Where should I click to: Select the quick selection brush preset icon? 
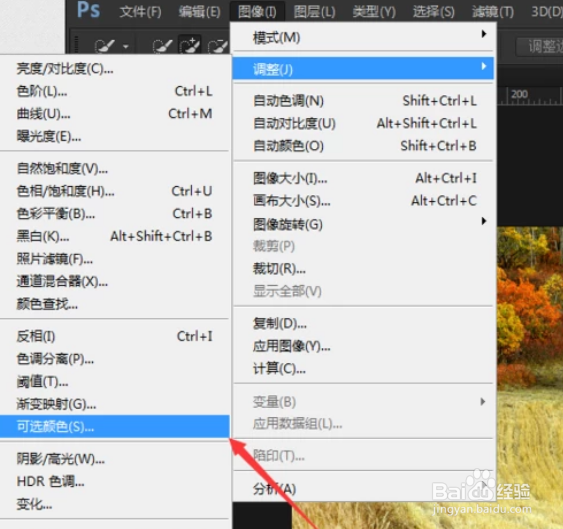click(104, 46)
